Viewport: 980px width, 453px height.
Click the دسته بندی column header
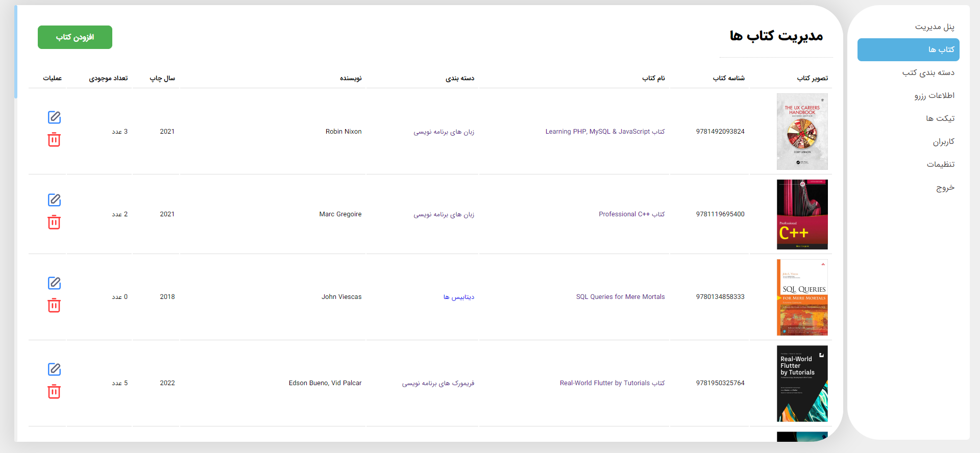(x=460, y=78)
